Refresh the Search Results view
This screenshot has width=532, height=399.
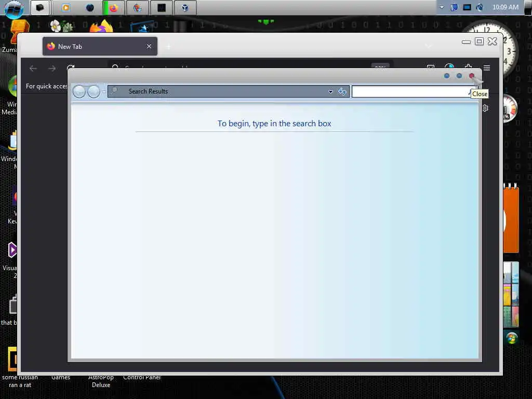(342, 91)
